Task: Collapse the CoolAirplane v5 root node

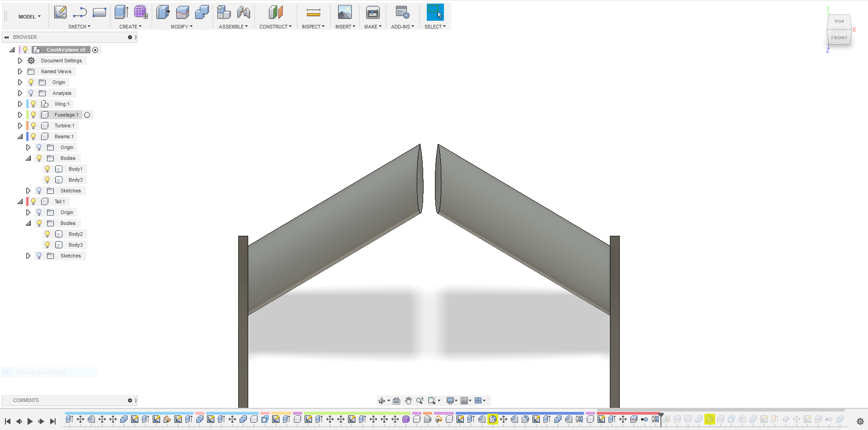Action: 12,50
